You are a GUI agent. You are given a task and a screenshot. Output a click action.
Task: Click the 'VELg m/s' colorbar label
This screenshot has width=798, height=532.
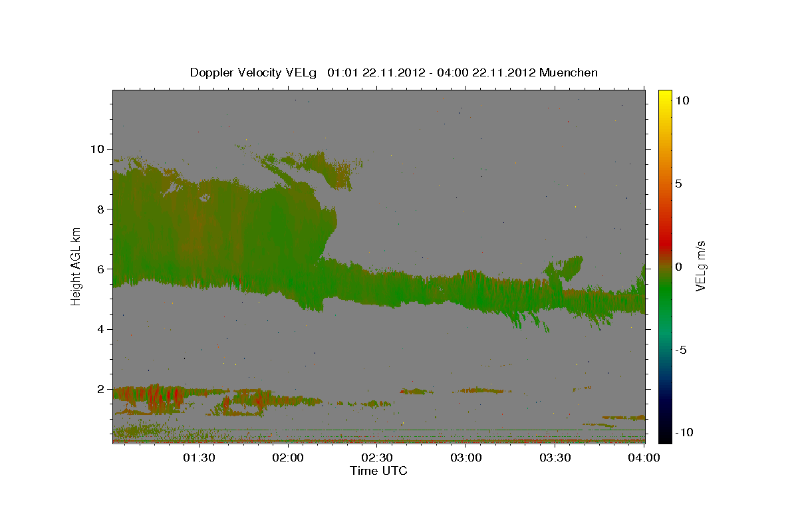[x=700, y=266]
